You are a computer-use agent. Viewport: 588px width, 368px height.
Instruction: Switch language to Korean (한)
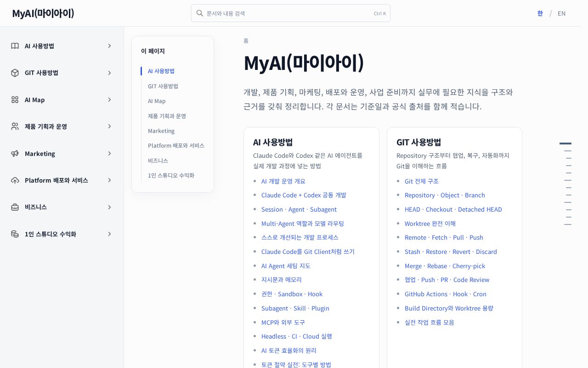click(x=540, y=13)
